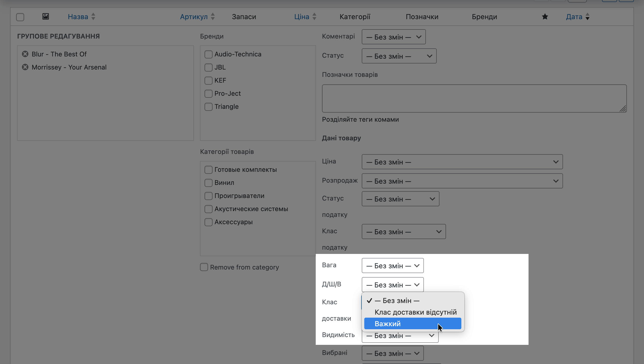Click the Запаси column header text
Image resolution: width=644 pixels, height=364 pixels.
point(244,17)
